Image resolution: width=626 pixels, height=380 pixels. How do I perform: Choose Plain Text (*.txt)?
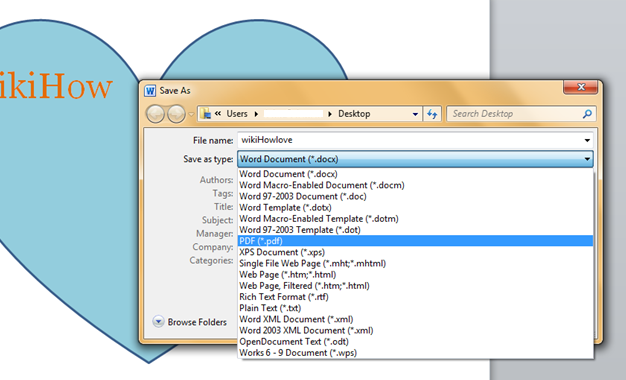tap(415, 308)
